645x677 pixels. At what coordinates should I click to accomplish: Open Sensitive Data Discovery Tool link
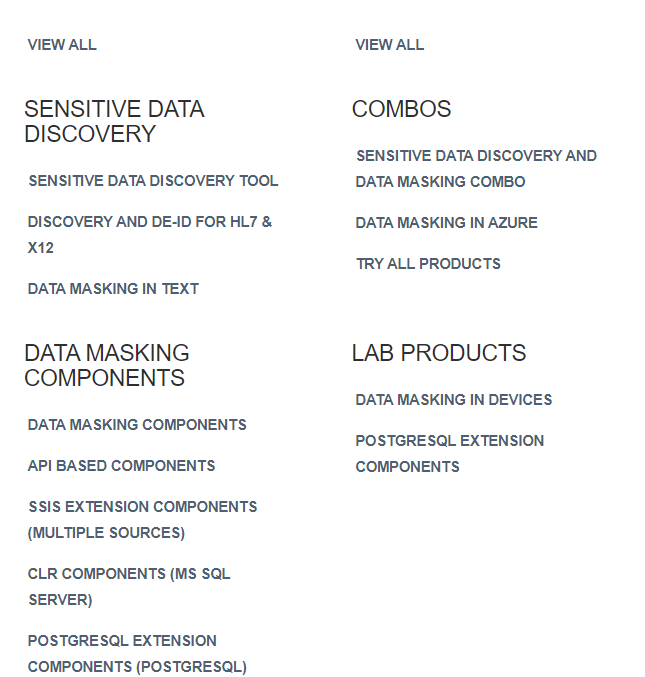[153, 180]
